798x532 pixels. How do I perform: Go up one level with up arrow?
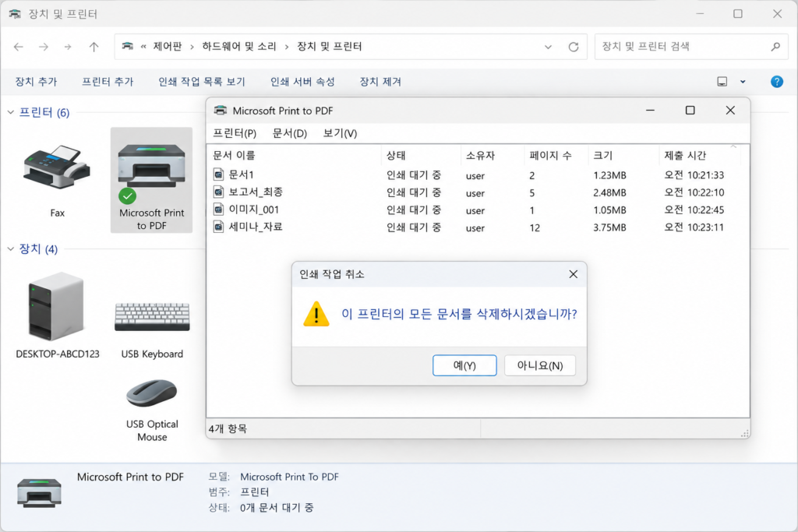(x=94, y=47)
